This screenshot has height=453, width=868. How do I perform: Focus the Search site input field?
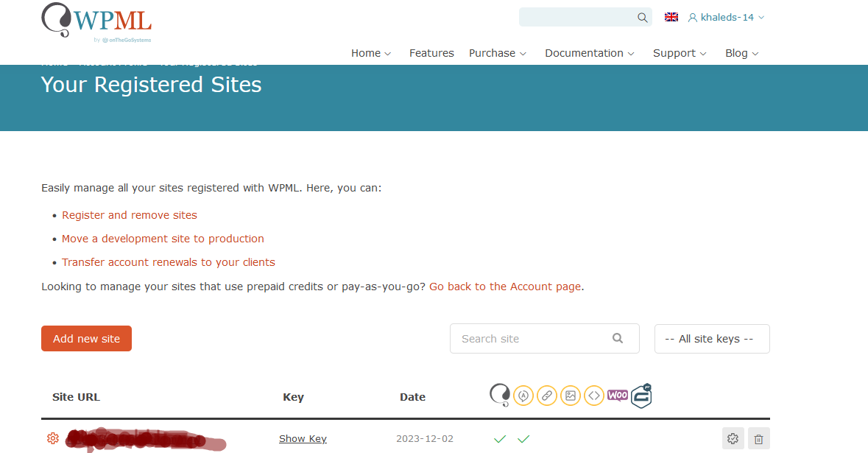[x=545, y=338]
